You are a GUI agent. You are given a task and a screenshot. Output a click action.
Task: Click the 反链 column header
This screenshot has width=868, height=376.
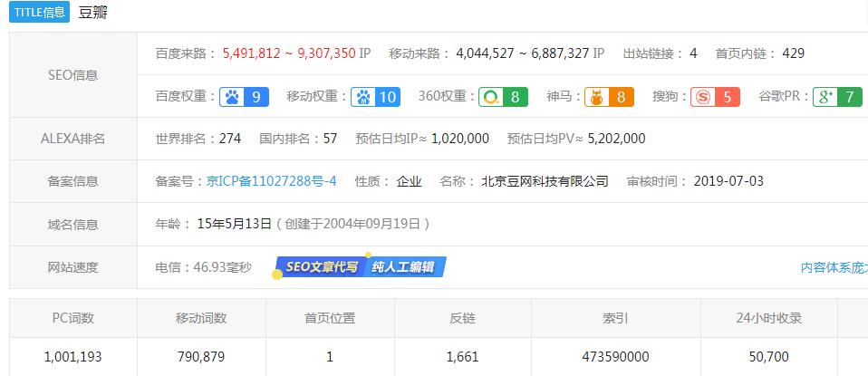coord(463,318)
